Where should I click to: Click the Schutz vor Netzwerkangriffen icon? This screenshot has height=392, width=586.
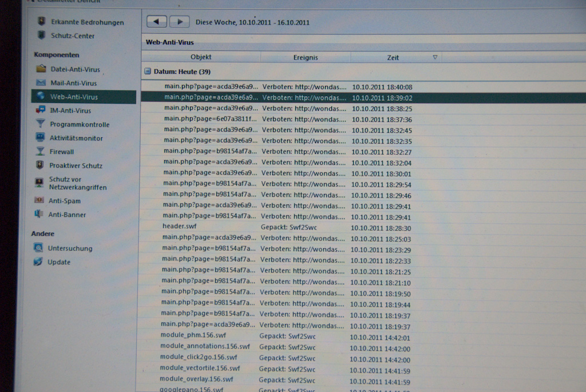click(x=39, y=183)
